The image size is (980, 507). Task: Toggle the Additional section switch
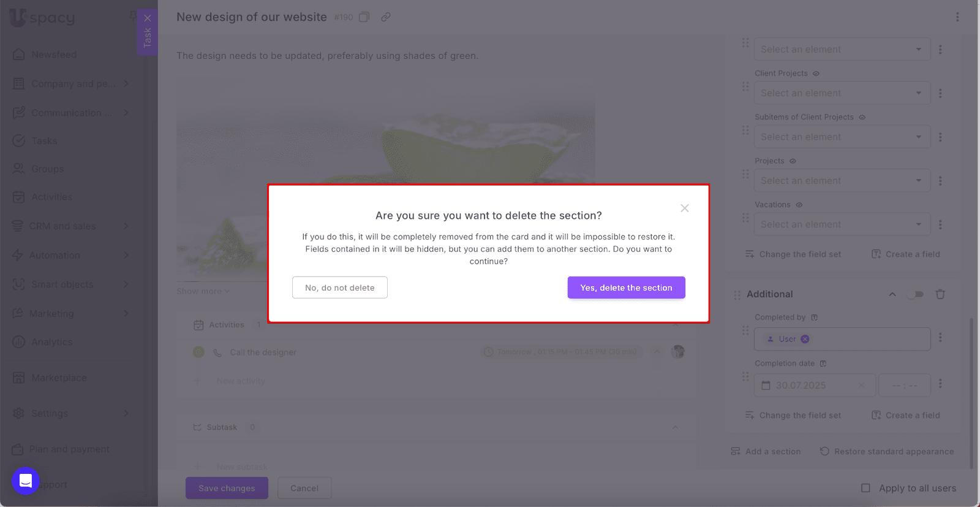(x=916, y=294)
